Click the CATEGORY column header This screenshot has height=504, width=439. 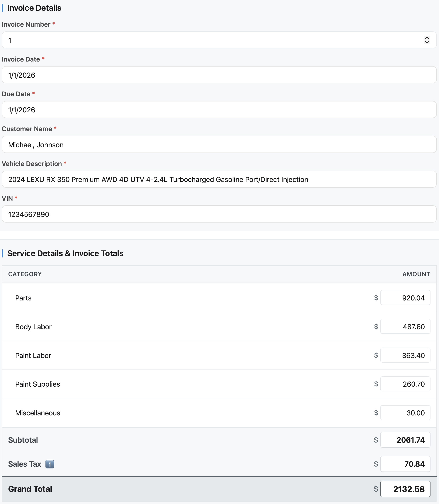pos(25,274)
